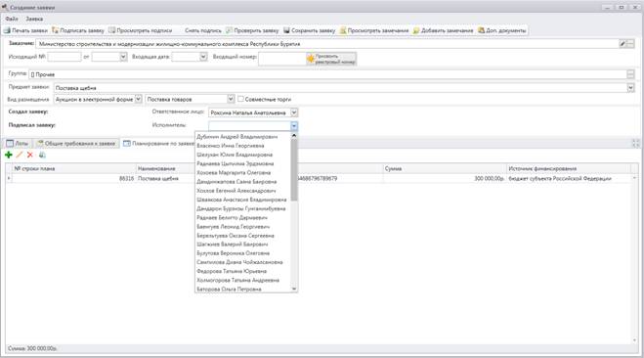Run Проверить заявку from the toolbar
The width and height of the screenshot is (644, 358).
(252, 30)
